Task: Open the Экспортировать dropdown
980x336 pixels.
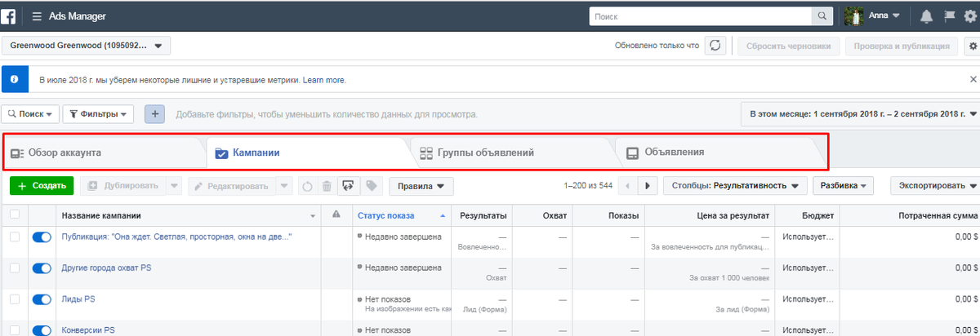Action: (x=935, y=186)
